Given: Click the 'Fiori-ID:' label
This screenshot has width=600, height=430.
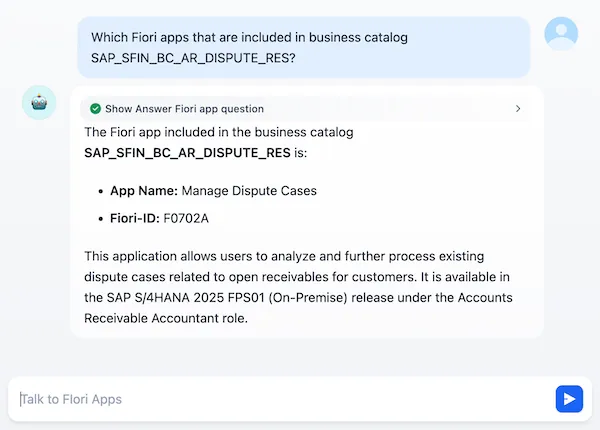Looking at the screenshot, I should click(135, 218).
